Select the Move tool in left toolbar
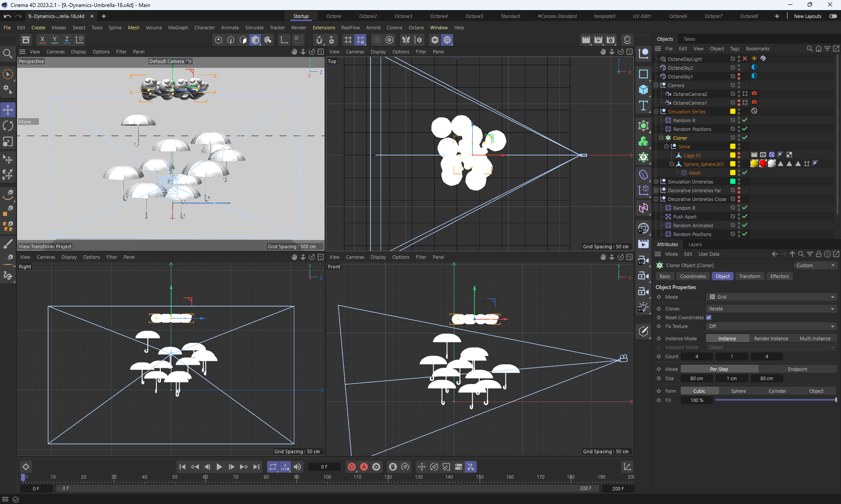 point(8,109)
